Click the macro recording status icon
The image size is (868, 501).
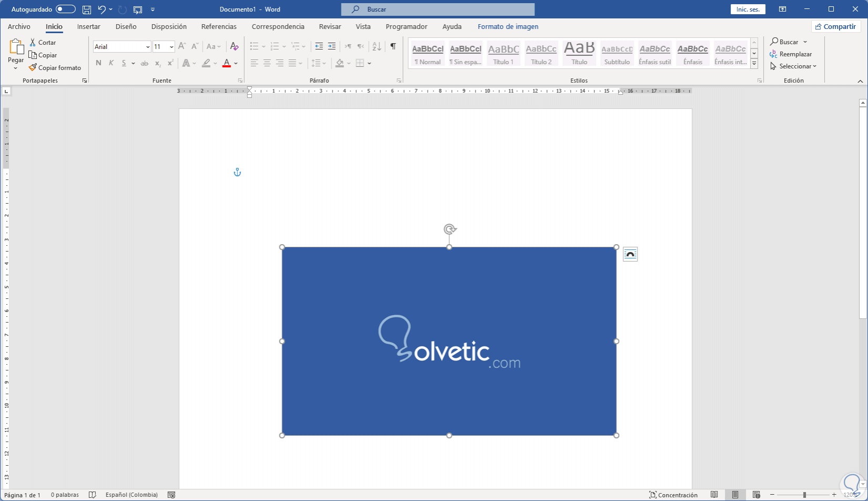(171, 495)
